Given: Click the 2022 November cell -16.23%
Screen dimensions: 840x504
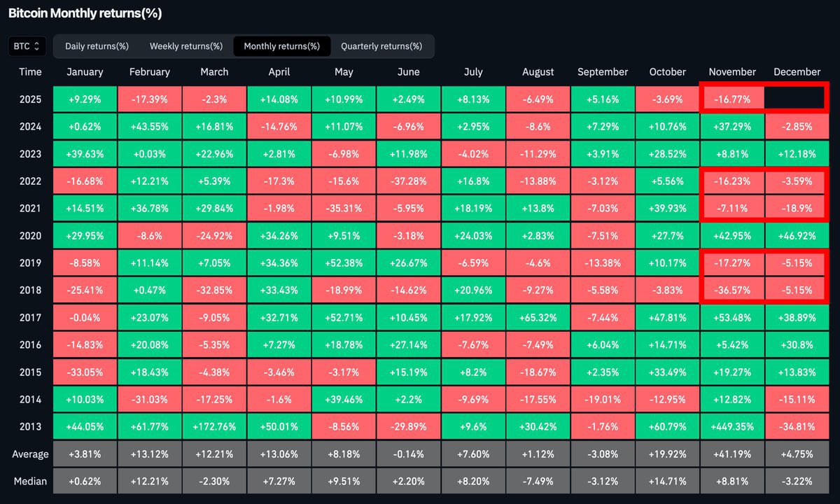Looking at the screenshot, I should (732, 181).
